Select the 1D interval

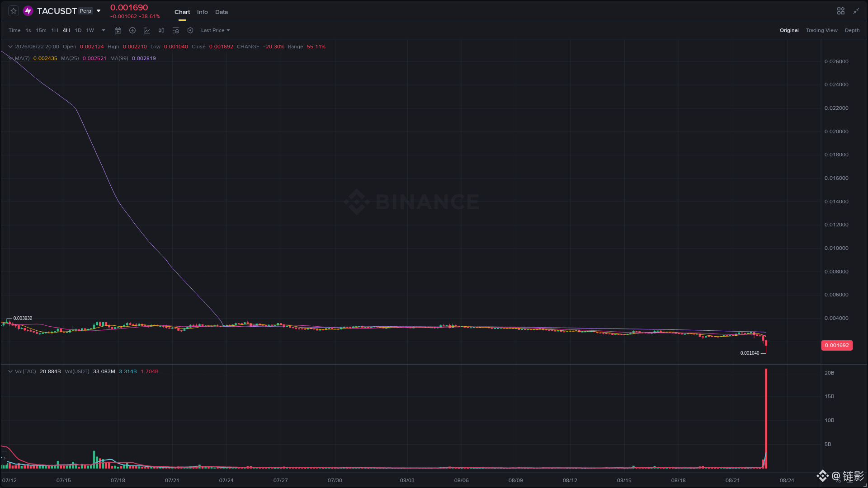[78, 30]
